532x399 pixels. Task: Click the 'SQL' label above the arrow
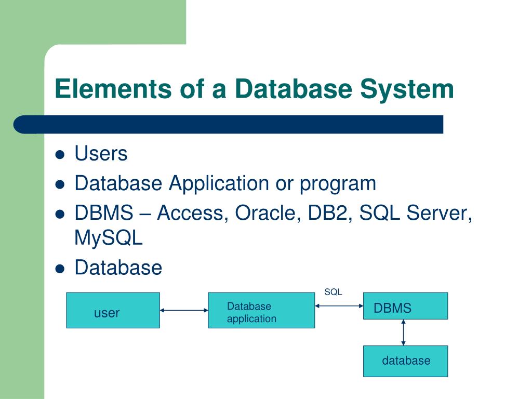[333, 292]
